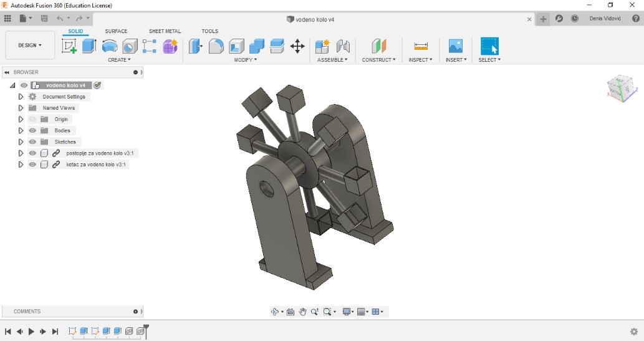Open the Help question mark
The height and width of the screenshot is (341, 644).
[636, 19]
